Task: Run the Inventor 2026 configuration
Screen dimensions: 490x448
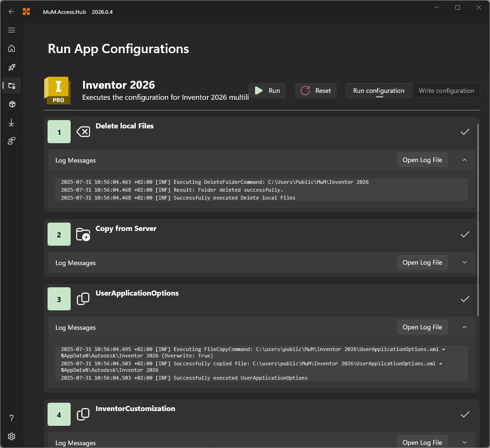Action: coord(267,91)
